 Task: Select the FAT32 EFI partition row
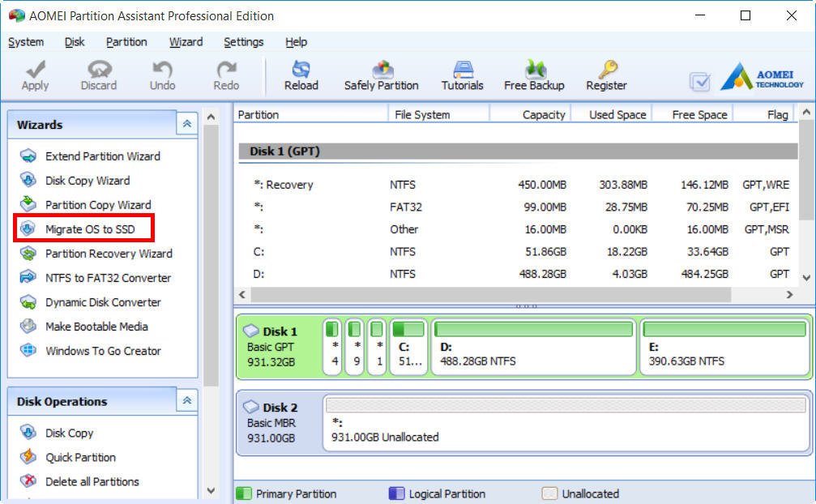click(x=518, y=207)
